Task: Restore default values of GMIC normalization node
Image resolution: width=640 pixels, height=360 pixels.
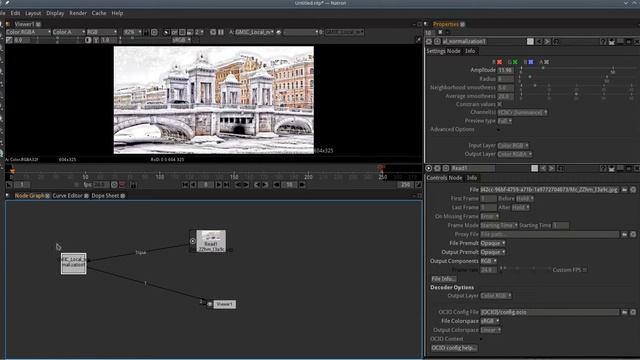Action: click(556, 42)
